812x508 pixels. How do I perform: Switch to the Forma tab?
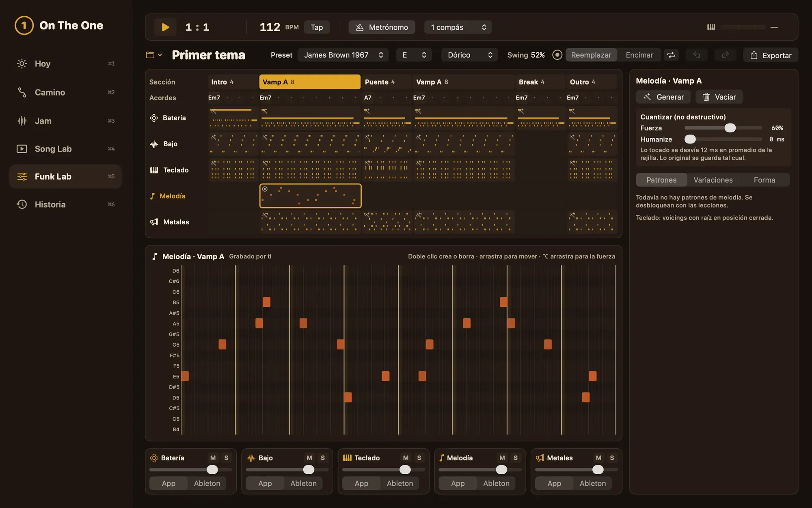pyautogui.click(x=764, y=180)
